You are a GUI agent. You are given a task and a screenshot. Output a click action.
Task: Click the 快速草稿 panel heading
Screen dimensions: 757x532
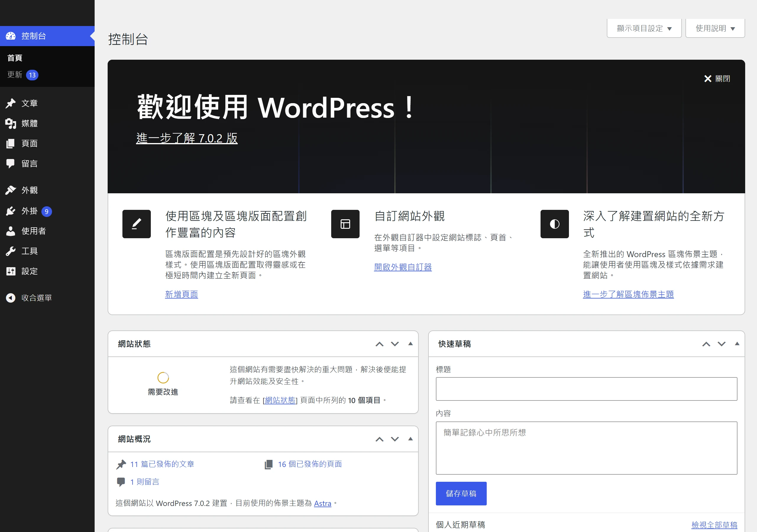(455, 344)
